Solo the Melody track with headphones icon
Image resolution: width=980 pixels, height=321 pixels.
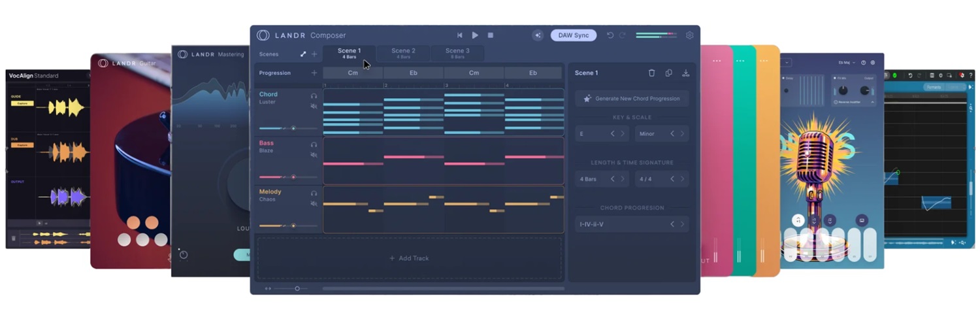pyautogui.click(x=314, y=194)
